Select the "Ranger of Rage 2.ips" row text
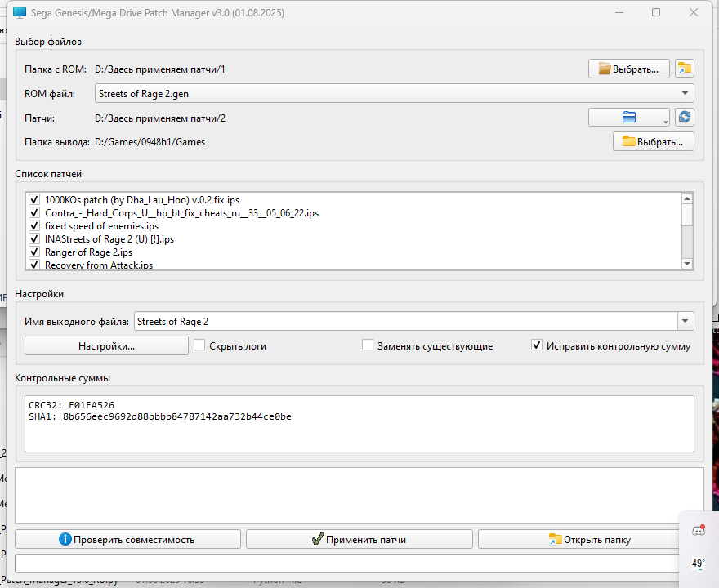This screenshot has width=719, height=588. tap(88, 252)
